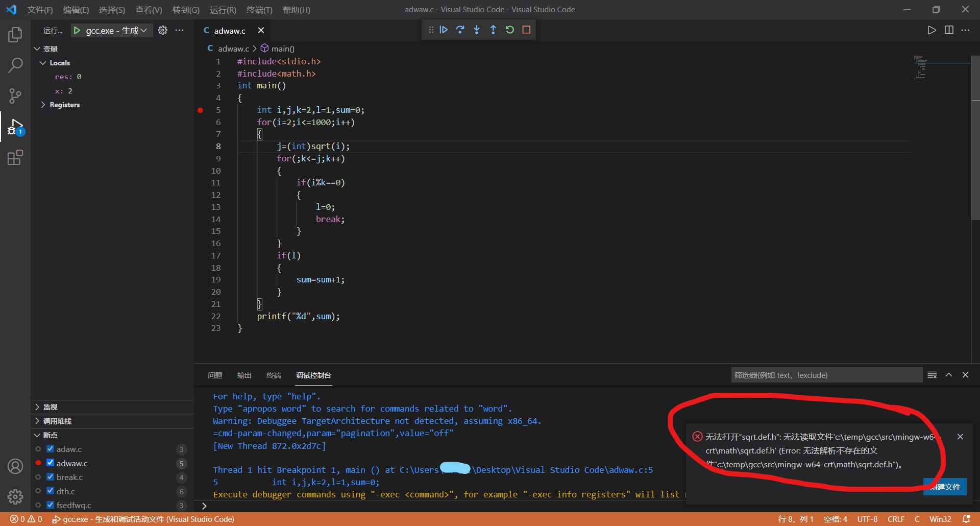Toggle breakpoint checkbox for adwaw.c
Viewport: 980px width, 526px height.
click(50, 463)
